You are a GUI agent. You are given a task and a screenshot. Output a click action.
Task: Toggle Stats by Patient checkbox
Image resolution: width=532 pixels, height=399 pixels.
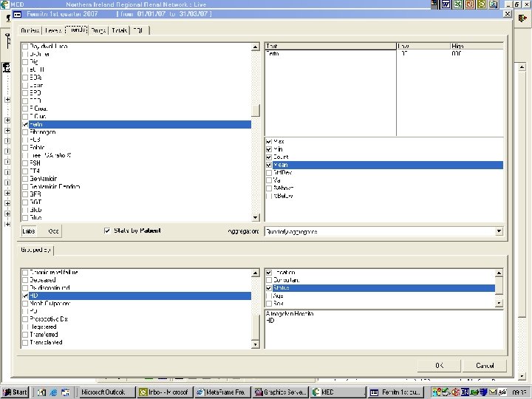pos(107,231)
